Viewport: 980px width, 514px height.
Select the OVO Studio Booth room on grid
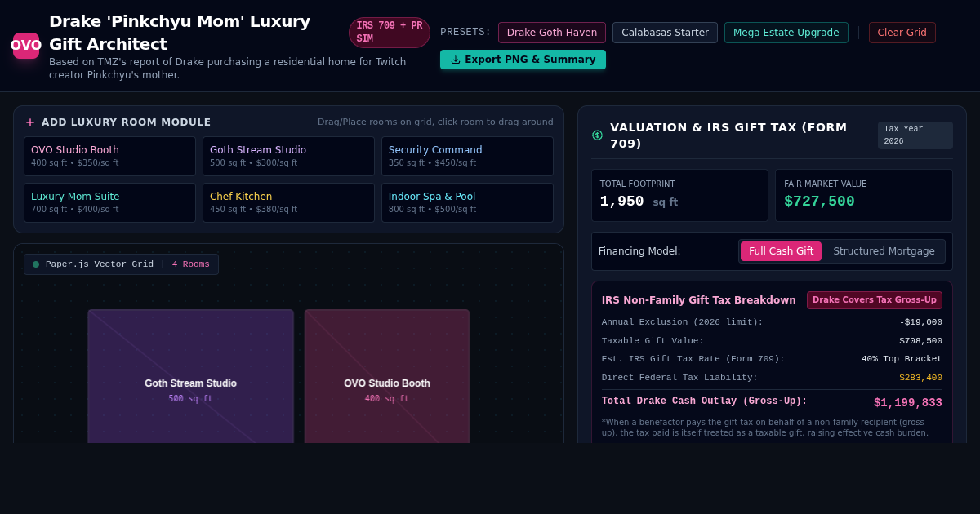point(387,376)
